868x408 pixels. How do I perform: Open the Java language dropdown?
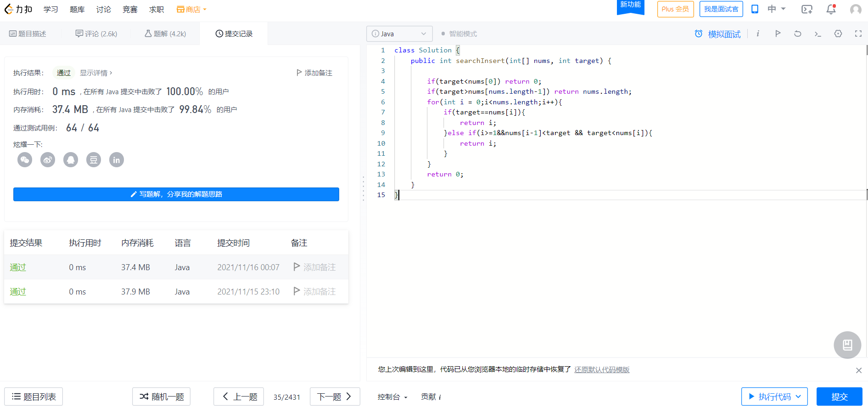coord(399,34)
